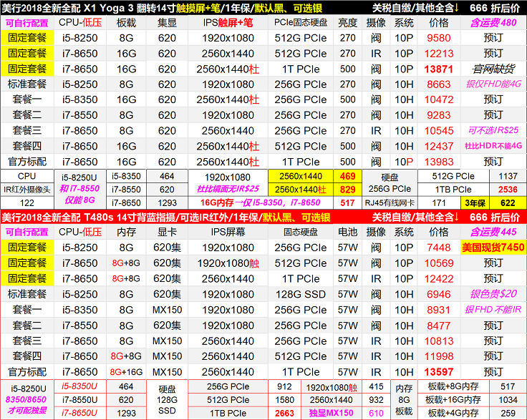Click the note 杜比HDR不能4G
The image size is (527, 420).
click(493, 146)
